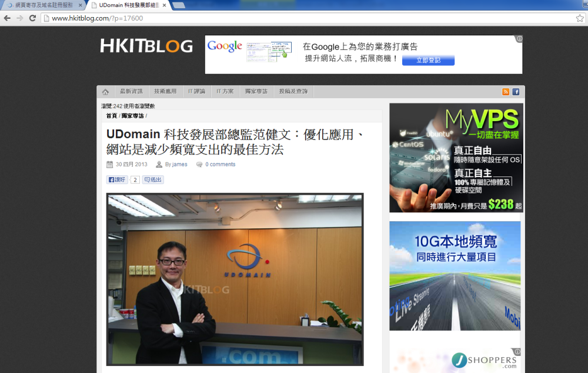The image size is (588, 373).
Task: Bookmark this page with the star icon
Action: click(580, 18)
